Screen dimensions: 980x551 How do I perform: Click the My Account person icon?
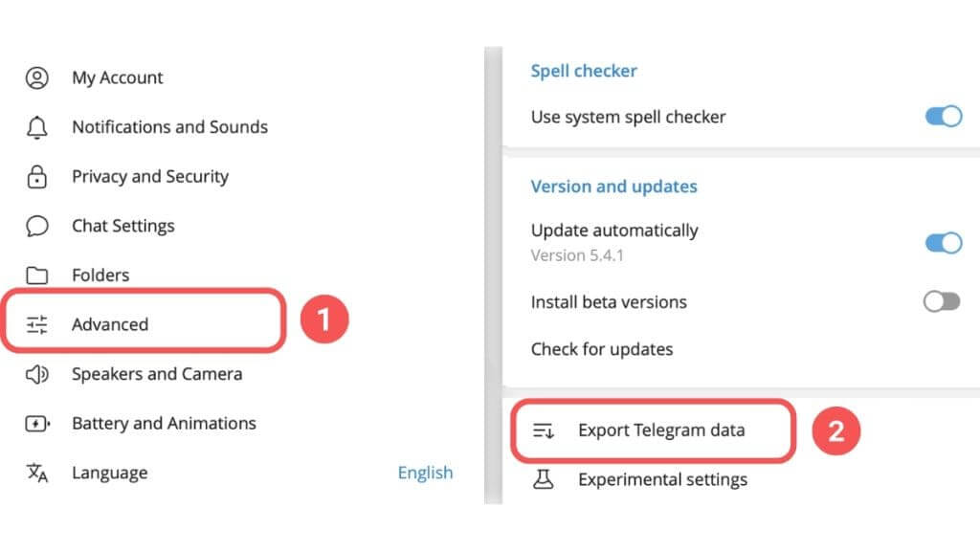(37, 77)
